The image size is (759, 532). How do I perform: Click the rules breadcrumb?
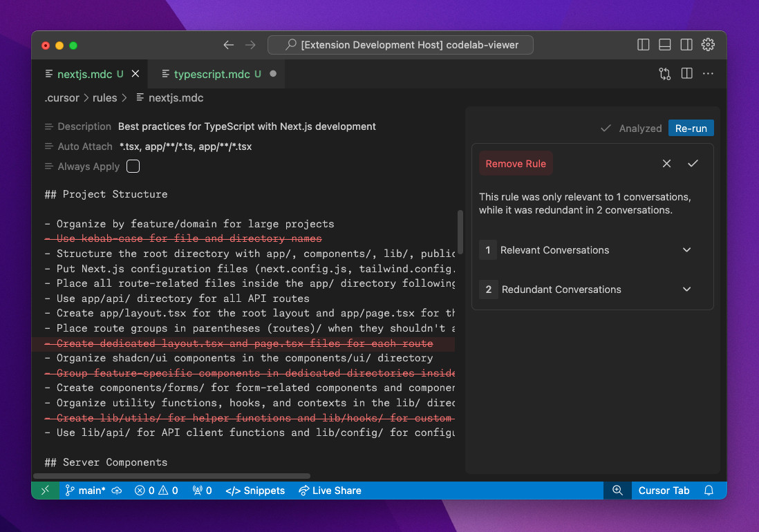pos(104,97)
